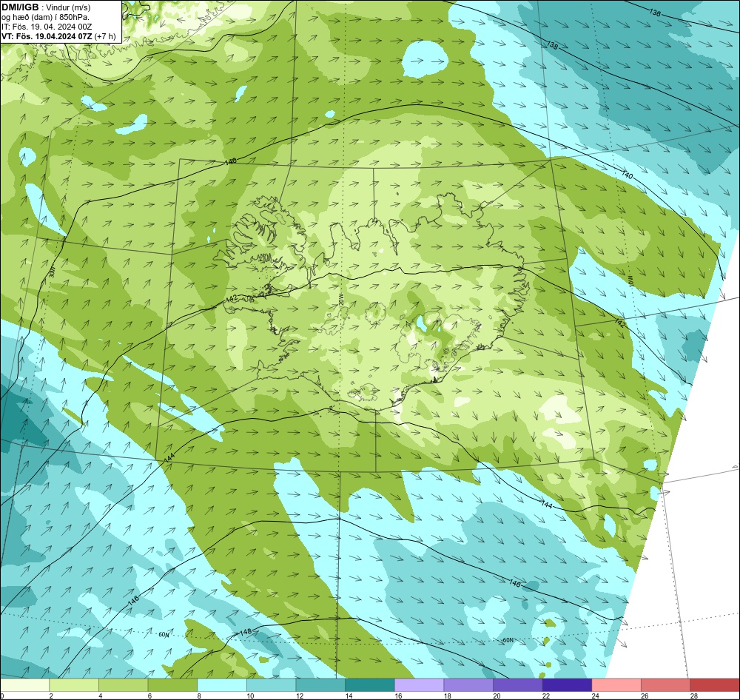
Task: Choose the dark teal 14–16 m/s legend swatch
Action: 369,685
